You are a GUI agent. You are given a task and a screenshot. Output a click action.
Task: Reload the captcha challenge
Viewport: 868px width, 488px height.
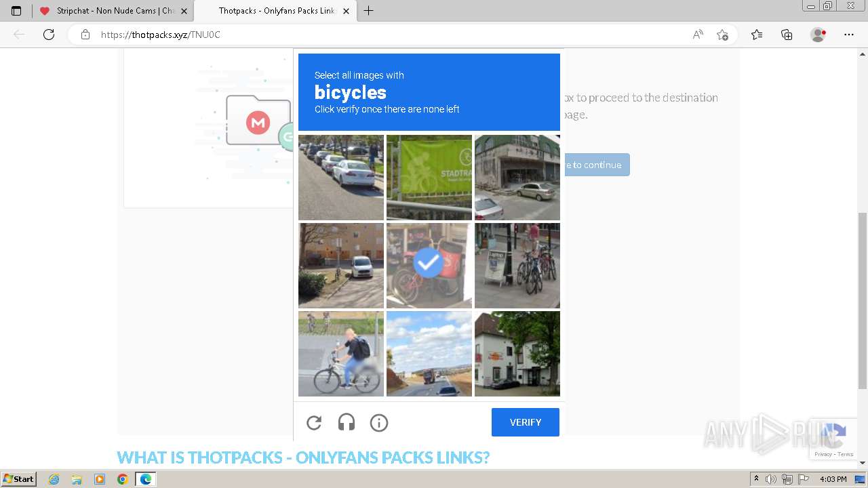click(x=314, y=423)
